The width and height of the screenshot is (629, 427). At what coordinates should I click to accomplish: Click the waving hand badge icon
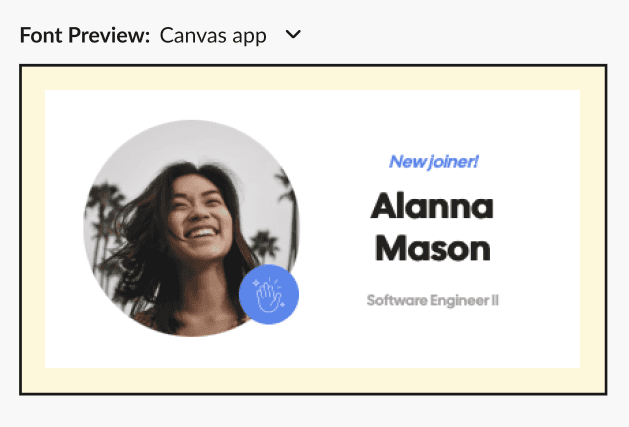(269, 294)
